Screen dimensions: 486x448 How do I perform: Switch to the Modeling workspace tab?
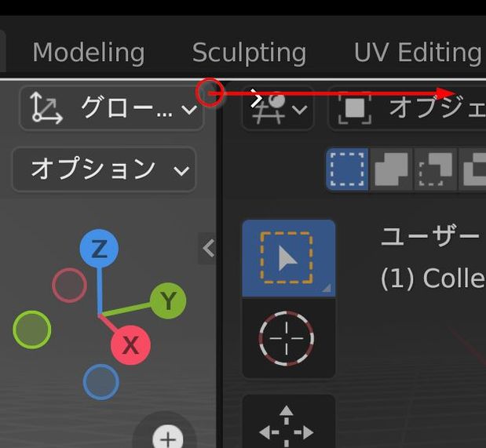pyautogui.click(x=89, y=53)
